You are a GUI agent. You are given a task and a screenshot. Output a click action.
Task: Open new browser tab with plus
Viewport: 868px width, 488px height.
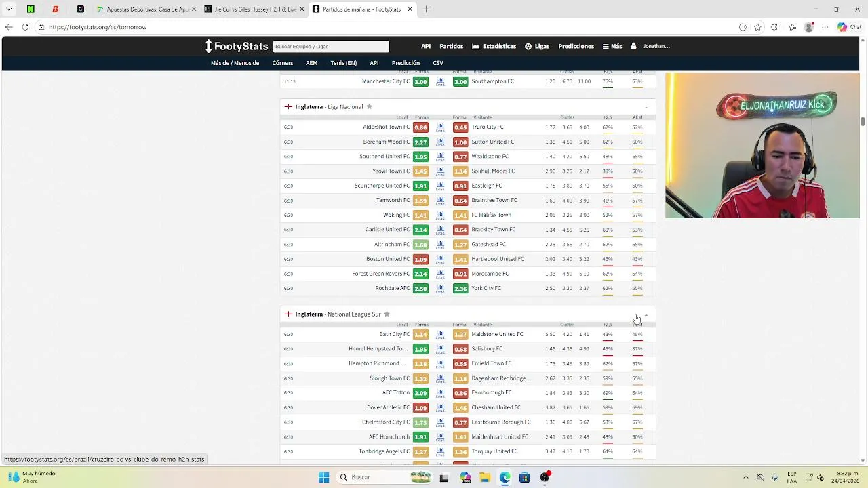coord(426,9)
